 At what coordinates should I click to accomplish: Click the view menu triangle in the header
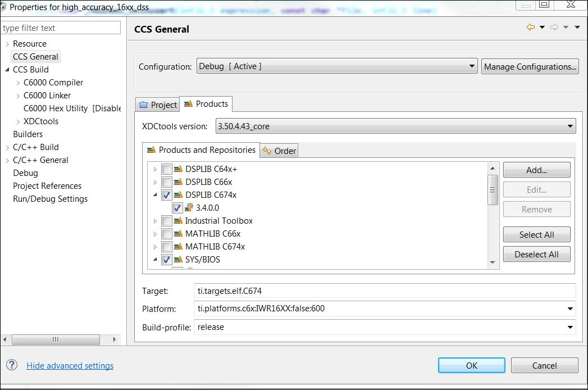(577, 27)
